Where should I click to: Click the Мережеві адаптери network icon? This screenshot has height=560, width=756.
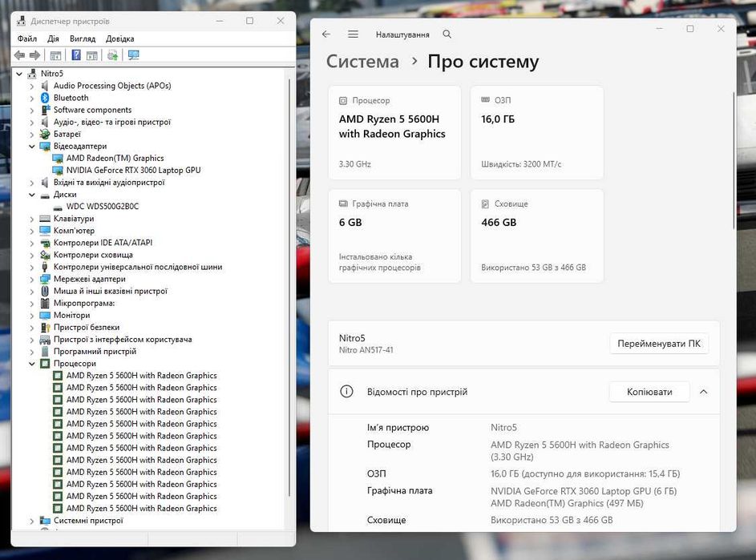click(45, 279)
